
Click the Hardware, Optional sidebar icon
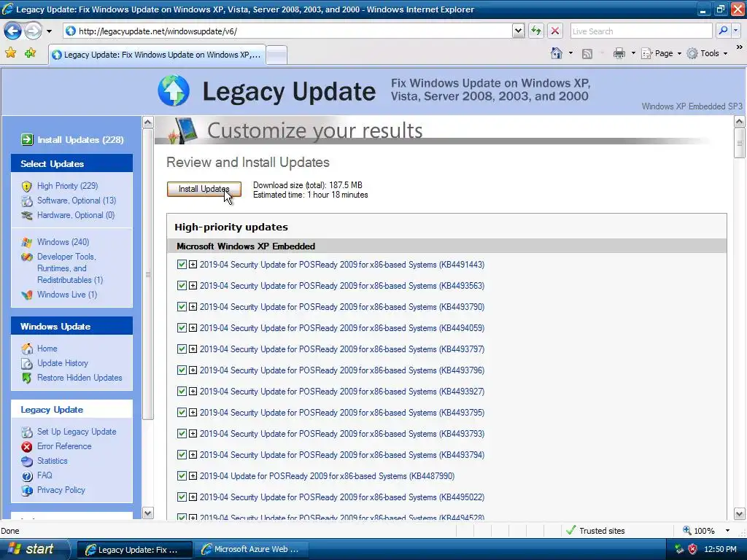[27, 215]
